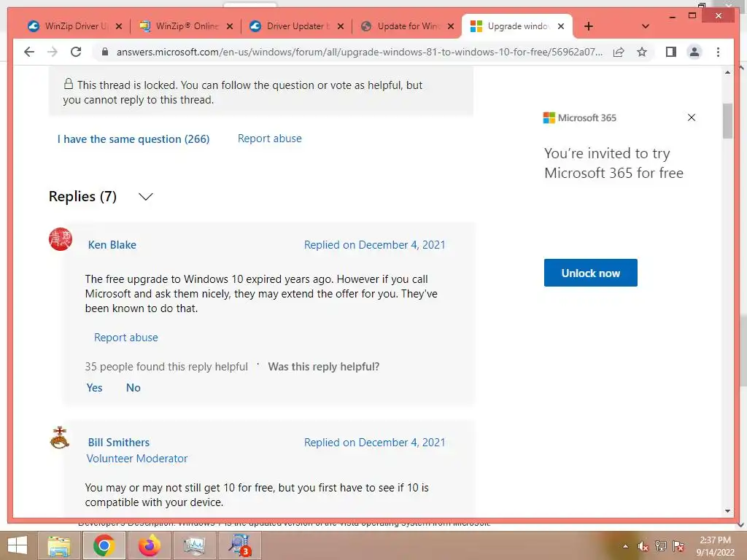Open Chrome three-dot menu
This screenshot has width=747, height=560.
tap(718, 52)
